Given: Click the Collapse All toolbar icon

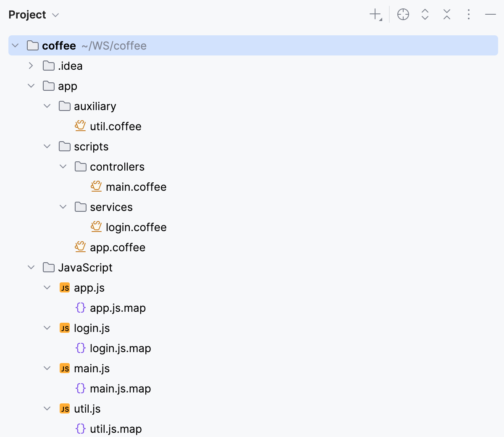Looking at the screenshot, I should (447, 14).
